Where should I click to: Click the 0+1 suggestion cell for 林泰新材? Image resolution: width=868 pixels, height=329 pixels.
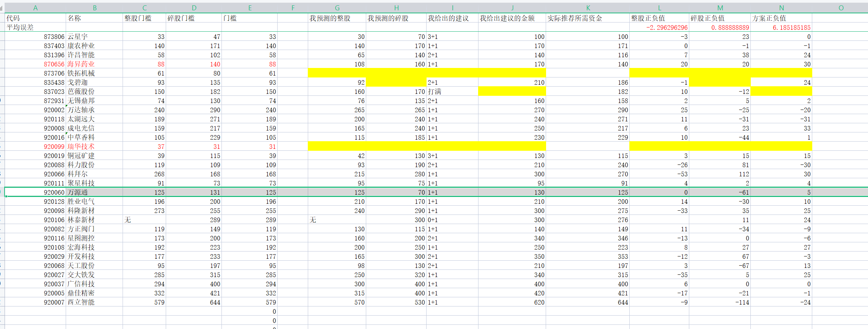coord(452,220)
